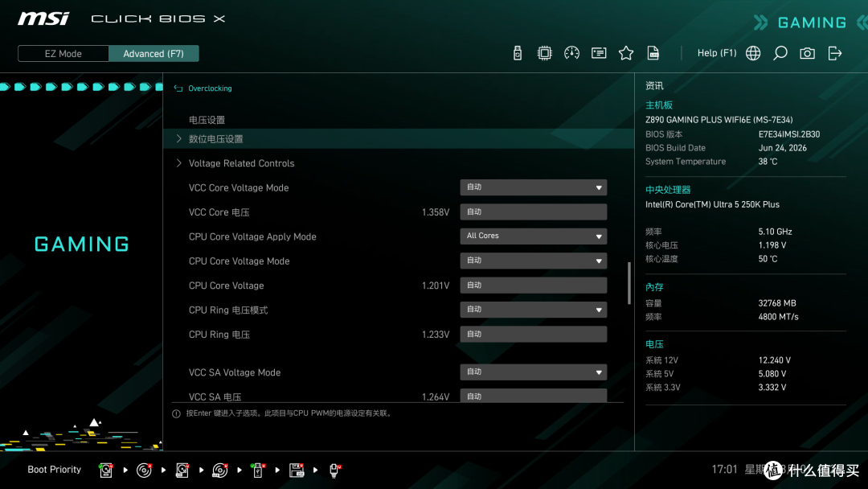Open Favorites star icon
868x489 pixels.
point(626,53)
